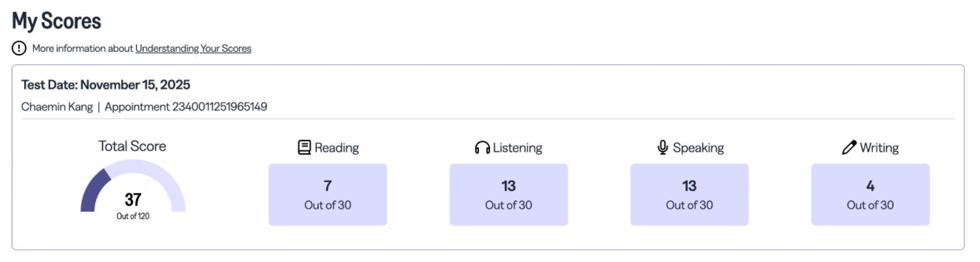Click the Speaking microphone icon
The width and height of the screenshot is (980, 262).
662,148
